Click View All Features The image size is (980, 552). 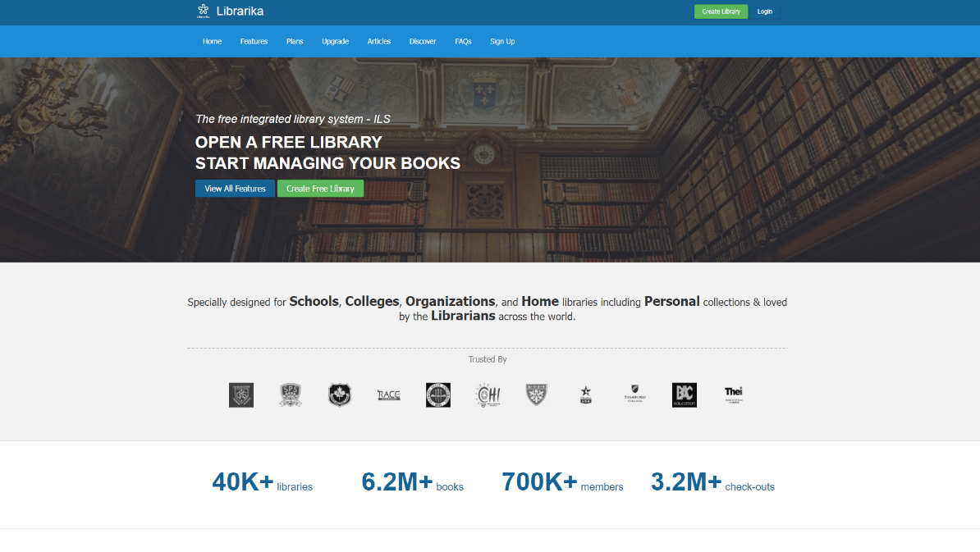[x=235, y=188]
